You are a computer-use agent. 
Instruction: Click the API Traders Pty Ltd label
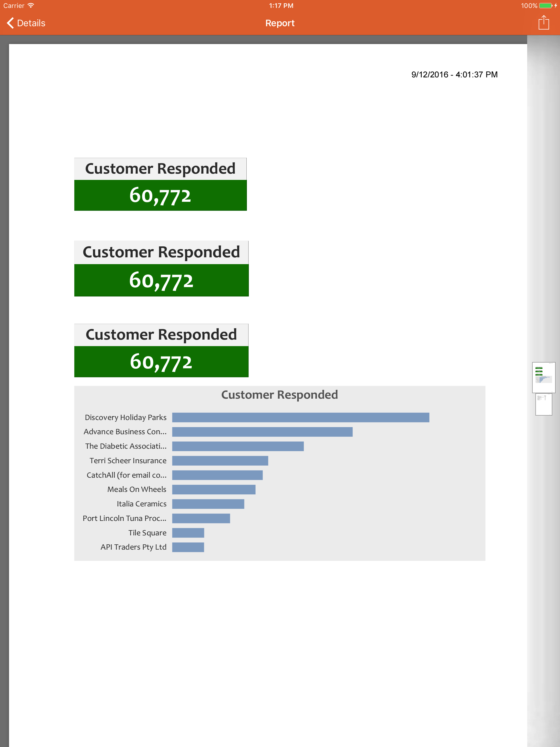(x=133, y=547)
